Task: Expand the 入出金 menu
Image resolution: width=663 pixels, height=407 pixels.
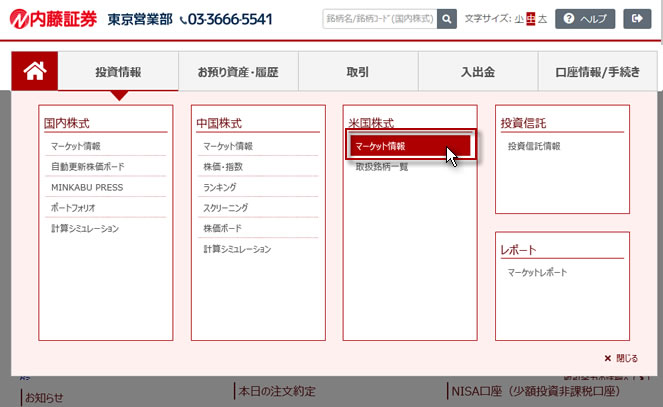Action: pyautogui.click(x=477, y=72)
